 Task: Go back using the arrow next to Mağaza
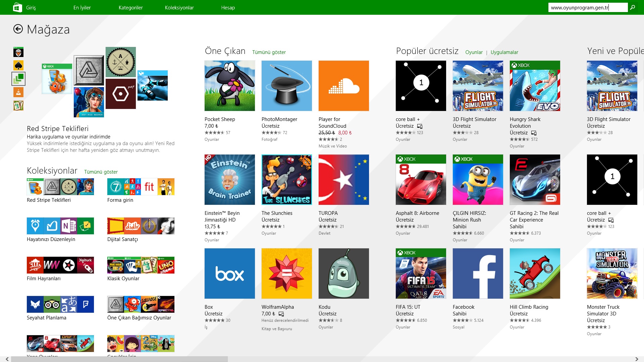[x=18, y=29]
